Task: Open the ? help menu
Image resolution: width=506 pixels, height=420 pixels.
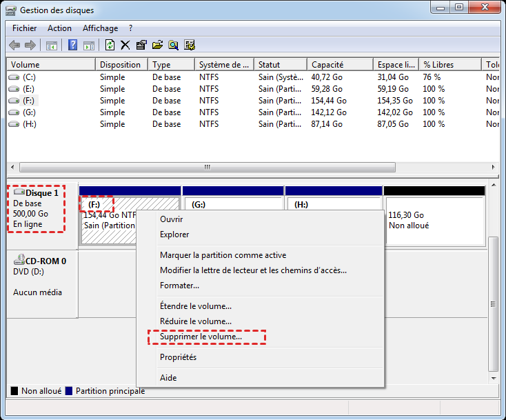Action: click(130, 28)
